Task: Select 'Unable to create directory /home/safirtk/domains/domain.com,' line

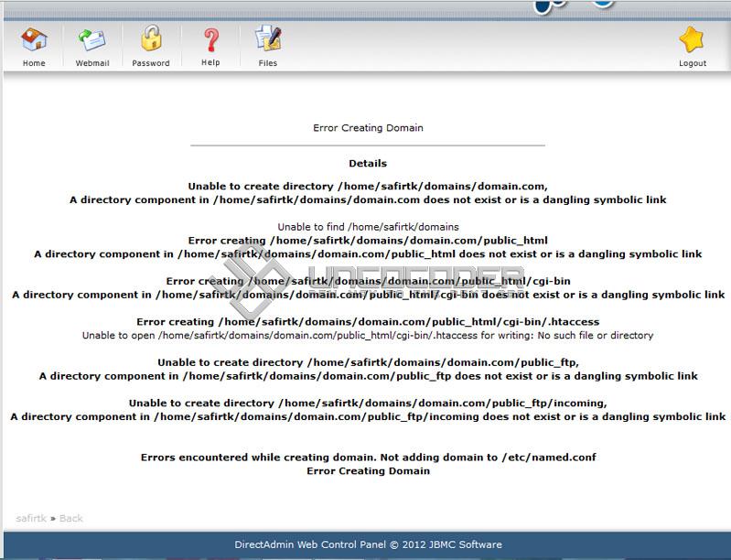Action: 368,187
